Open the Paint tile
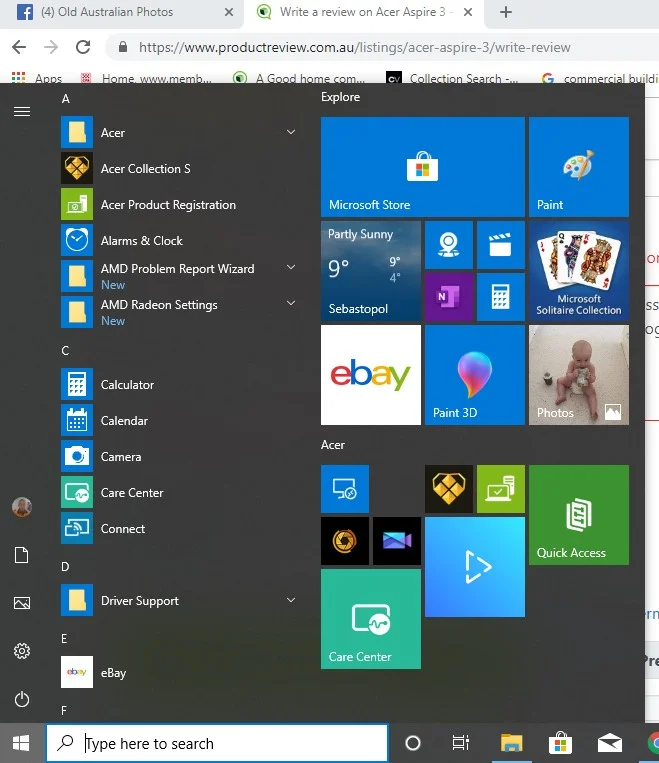The width and height of the screenshot is (659, 763). [579, 166]
